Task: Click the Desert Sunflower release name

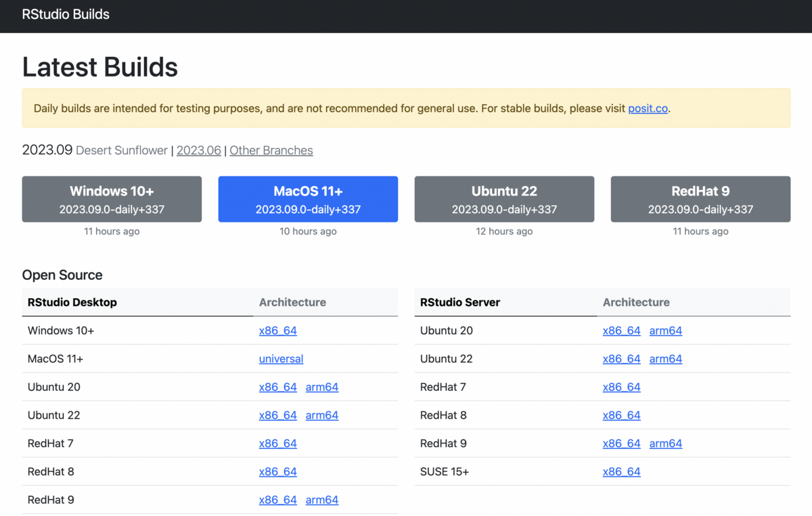Action: pyautogui.click(x=122, y=150)
